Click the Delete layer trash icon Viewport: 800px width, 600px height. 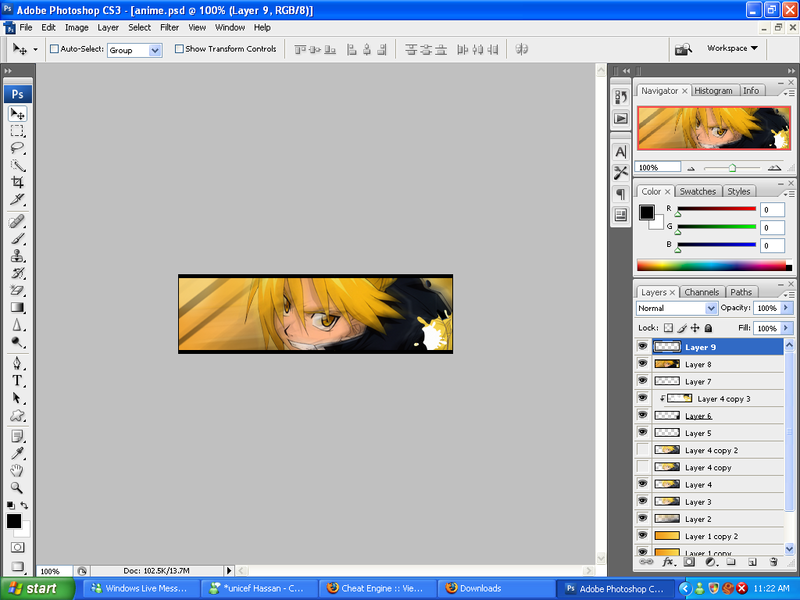[773, 563]
